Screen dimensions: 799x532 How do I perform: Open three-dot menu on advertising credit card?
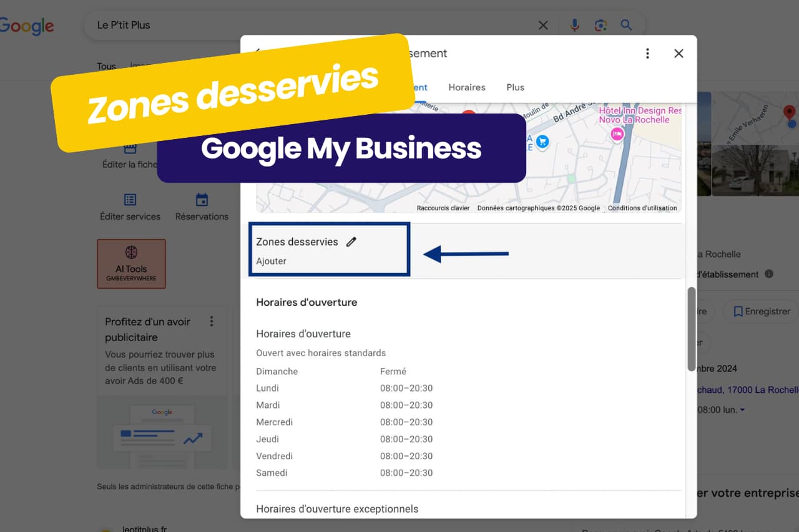coord(212,321)
